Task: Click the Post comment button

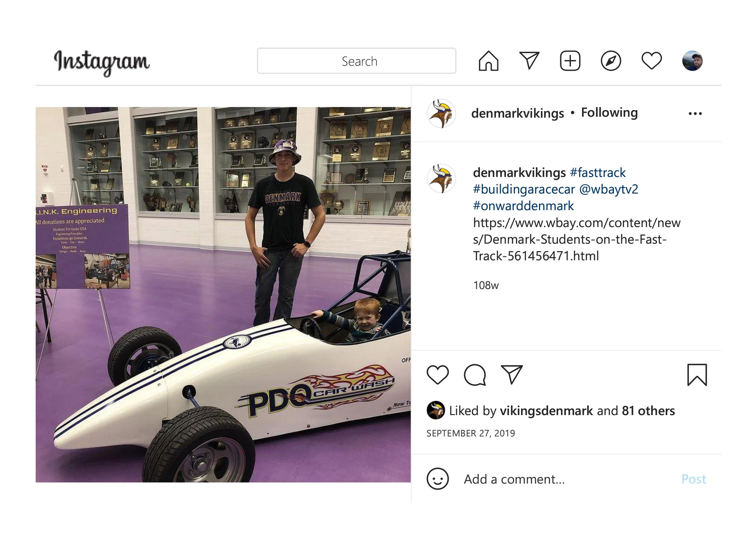Action: pyautogui.click(x=693, y=479)
